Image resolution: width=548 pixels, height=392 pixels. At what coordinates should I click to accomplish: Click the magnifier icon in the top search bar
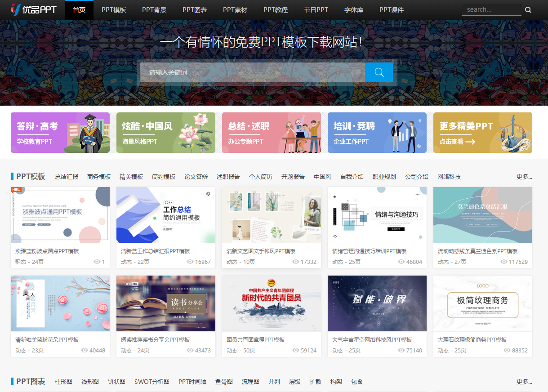pos(527,9)
